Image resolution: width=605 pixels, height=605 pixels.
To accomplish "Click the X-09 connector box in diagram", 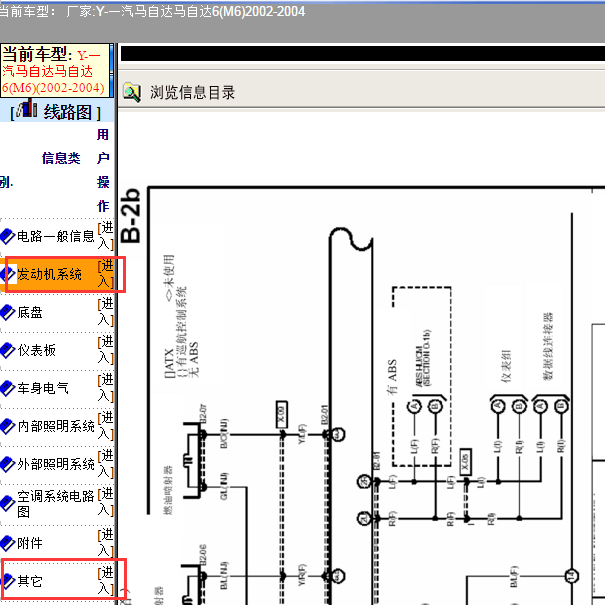I will coord(282,415).
